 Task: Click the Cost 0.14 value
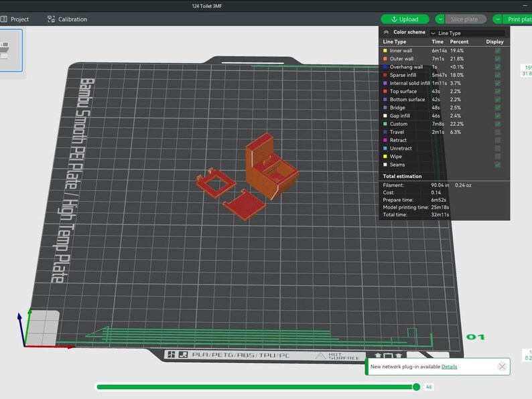(x=436, y=193)
